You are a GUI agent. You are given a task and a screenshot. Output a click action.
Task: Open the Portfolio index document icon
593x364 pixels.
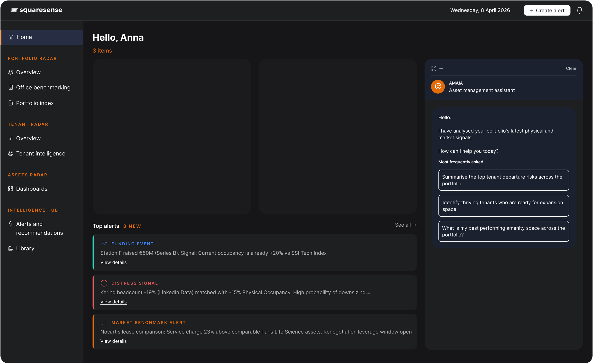[x=10, y=103]
